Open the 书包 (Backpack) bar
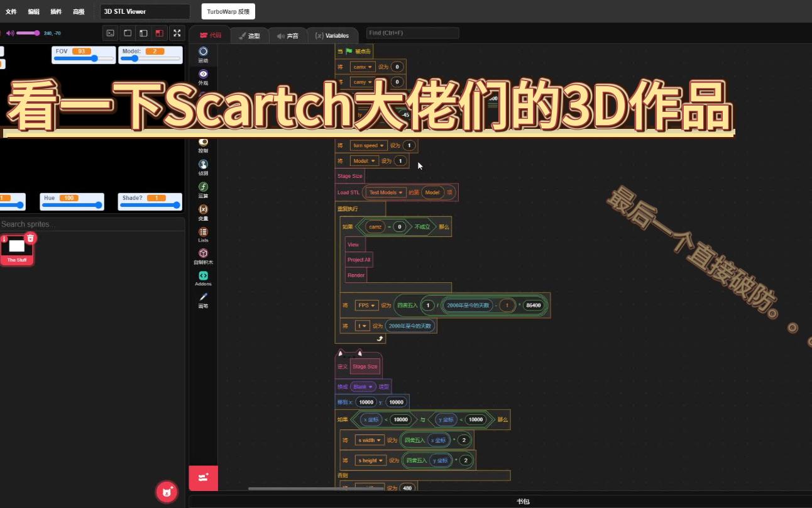This screenshot has width=812, height=508. [x=523, y=500]
